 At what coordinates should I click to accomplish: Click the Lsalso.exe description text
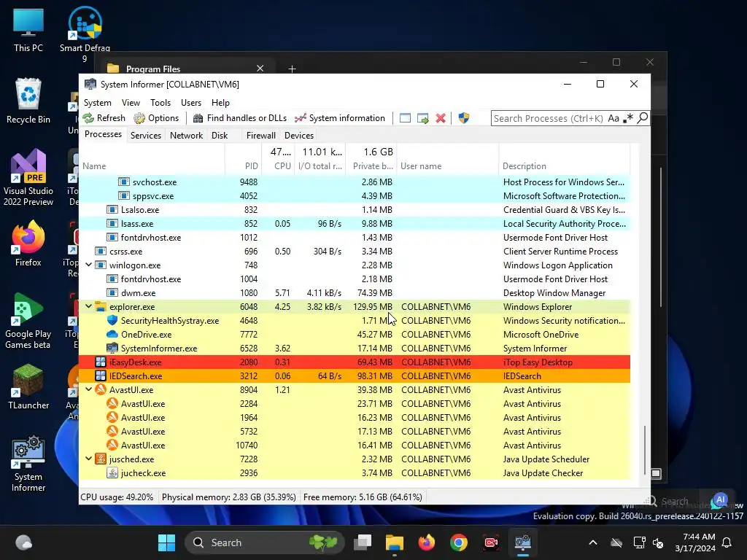click(x=564, y=209)
